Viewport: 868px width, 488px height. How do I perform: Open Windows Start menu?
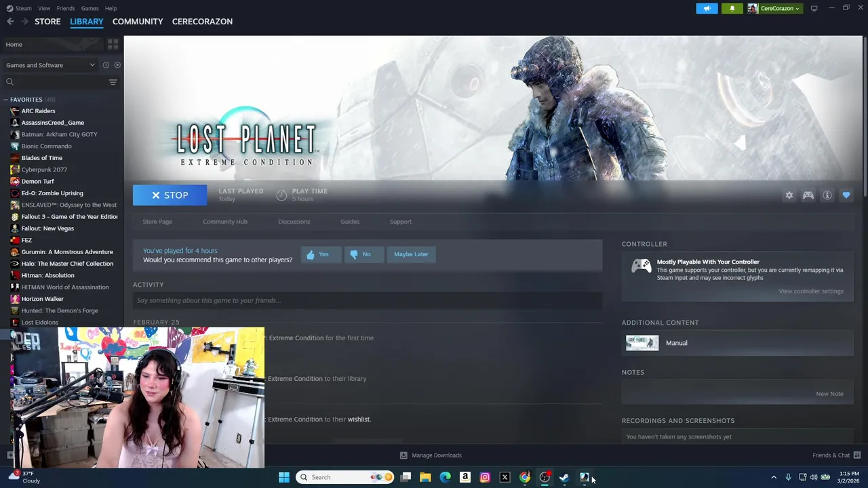click(284, 477)
